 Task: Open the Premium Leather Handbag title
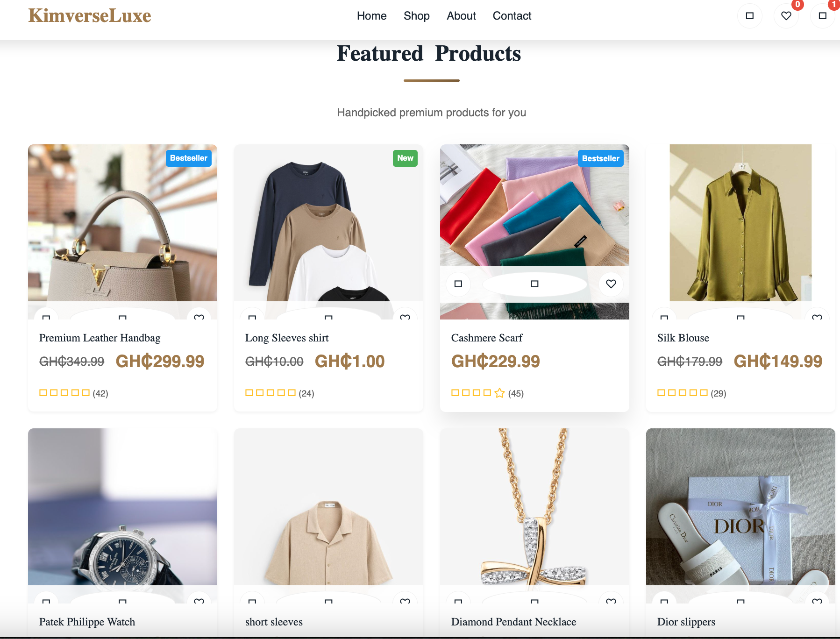(100, 338)
